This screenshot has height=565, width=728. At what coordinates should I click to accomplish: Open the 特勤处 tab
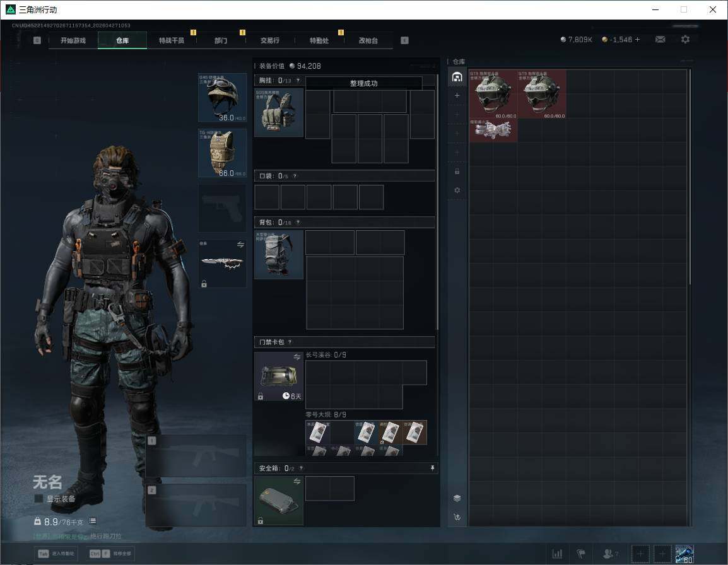click(319, 40)
